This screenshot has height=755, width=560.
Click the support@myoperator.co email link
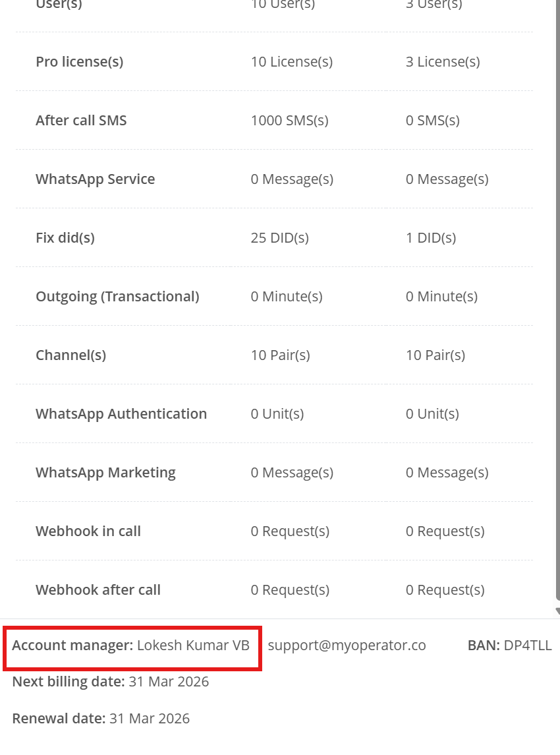pyautogui.click(x=347, y=645)
